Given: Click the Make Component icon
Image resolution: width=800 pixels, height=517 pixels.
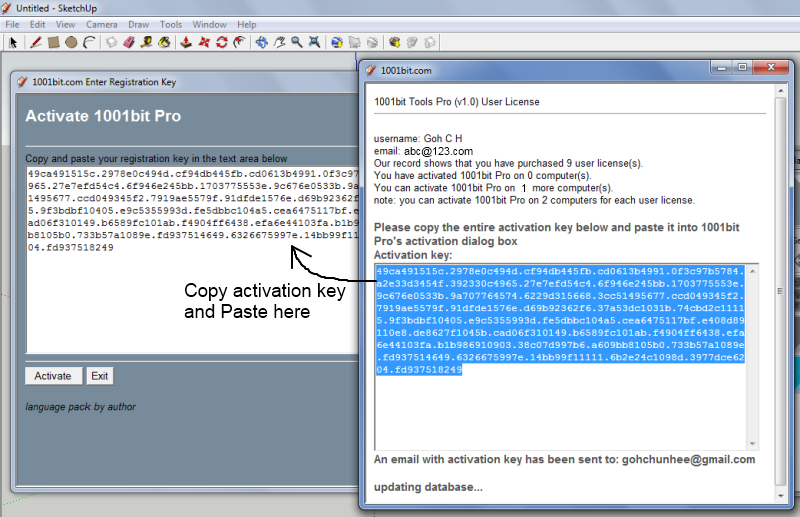Looking at the screenshot, I should [111, 42].
